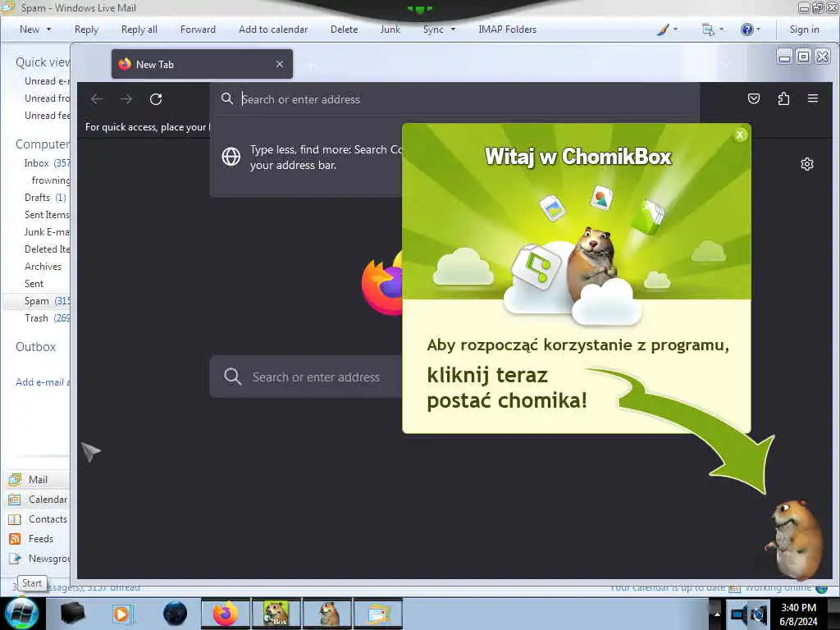Screen dimensions: 840x630
Task: Select the New Tab tab
Action: [x=202, y=64]
